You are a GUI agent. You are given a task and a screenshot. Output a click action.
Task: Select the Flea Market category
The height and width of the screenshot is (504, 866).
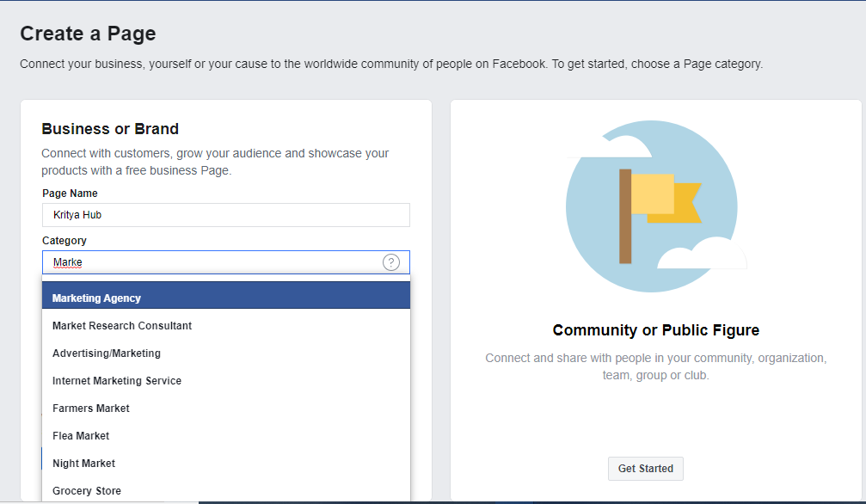(226, 436)
